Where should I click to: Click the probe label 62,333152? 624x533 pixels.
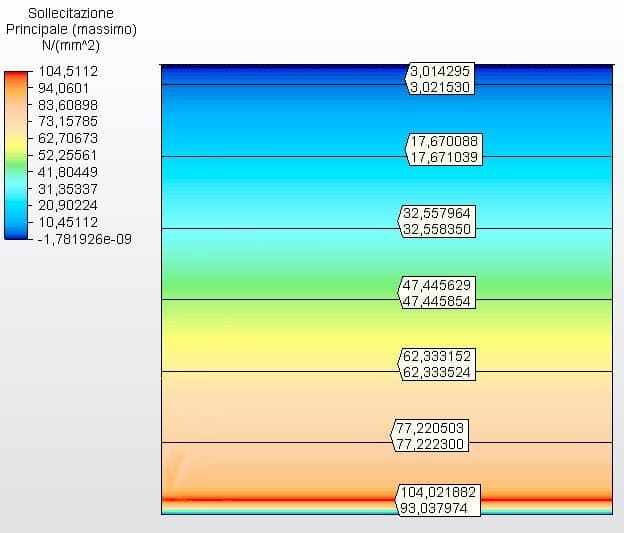tap(437, 356)
